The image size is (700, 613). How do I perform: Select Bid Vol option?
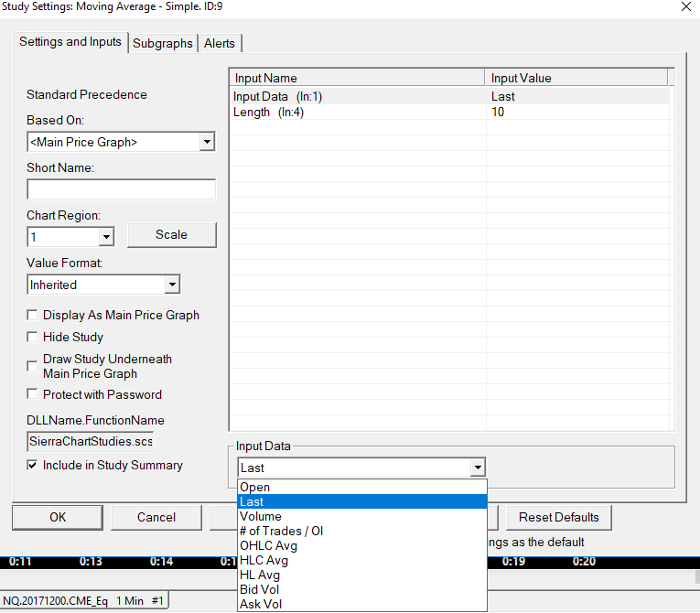tap(362, 590)
